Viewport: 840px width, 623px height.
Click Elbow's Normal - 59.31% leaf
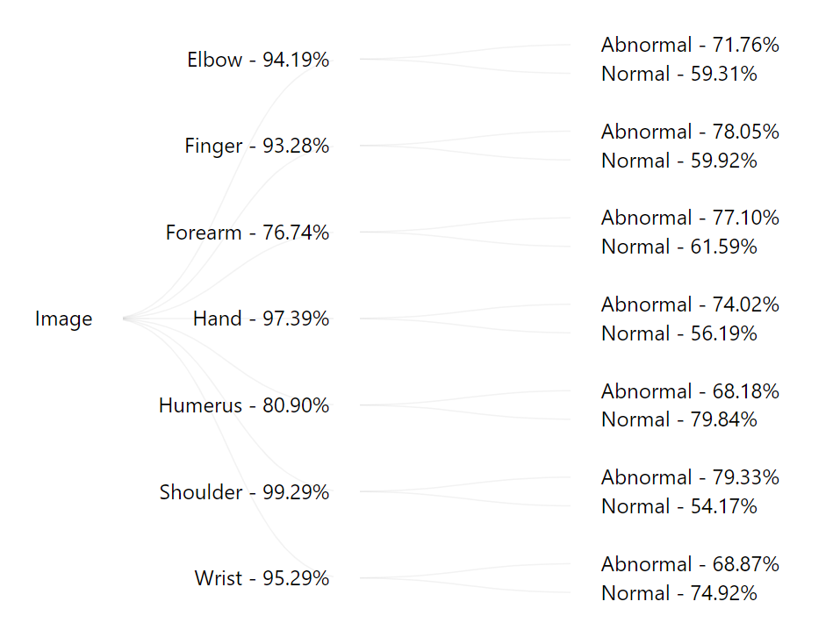pos(679,74)
